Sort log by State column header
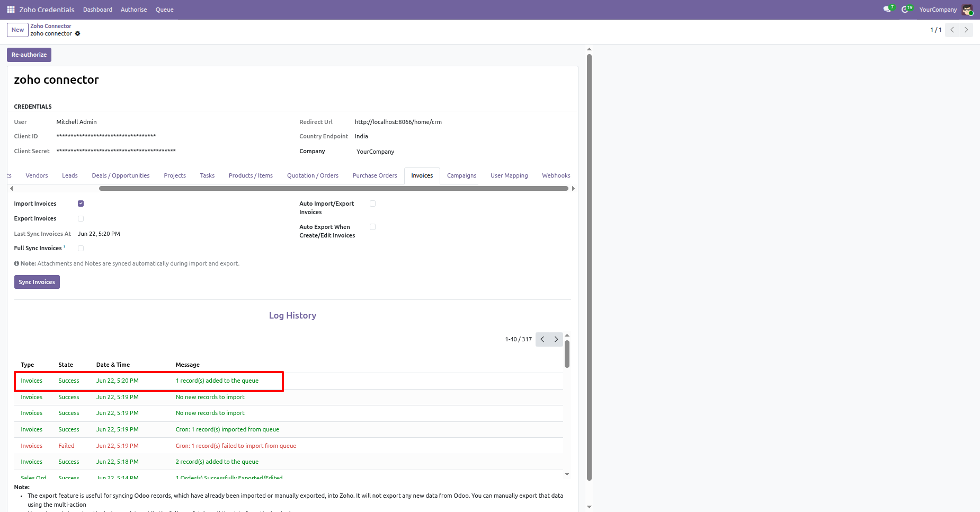Viewport: 980px width, 512px height. point(66,365)
